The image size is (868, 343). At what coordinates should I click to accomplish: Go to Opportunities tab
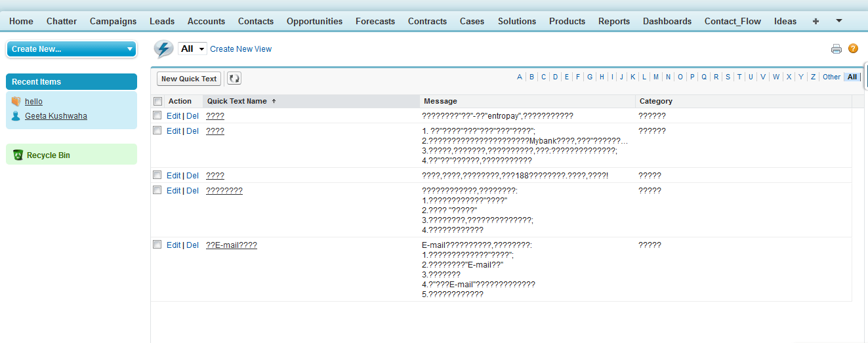pyautogui.click(x=314, y=21)
